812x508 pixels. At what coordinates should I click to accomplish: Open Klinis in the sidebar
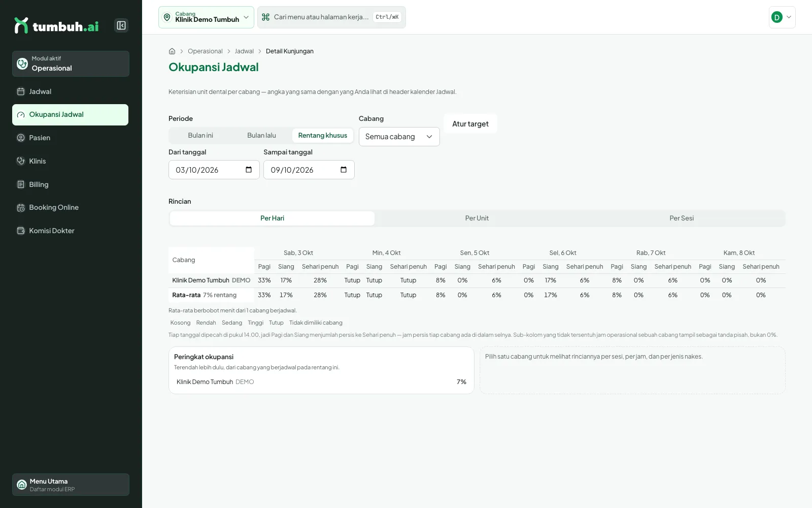tap(70, 161)
